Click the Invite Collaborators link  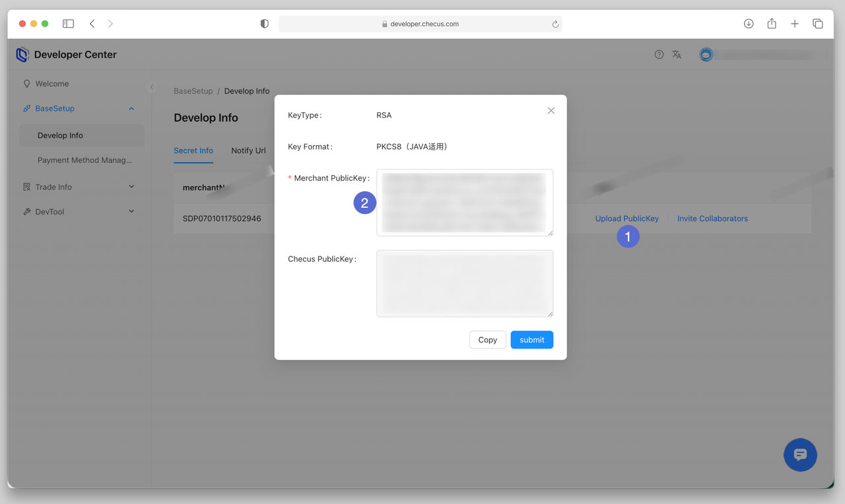point(712,218)
